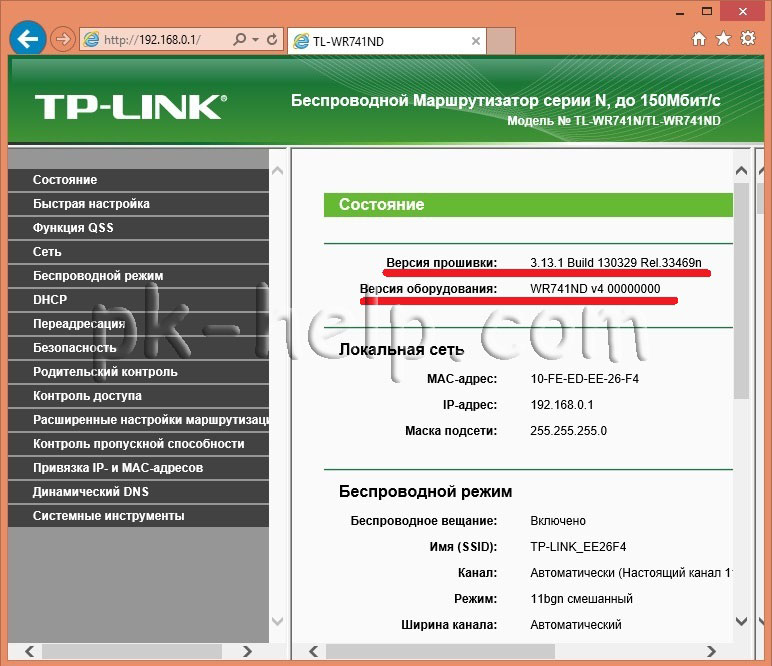
Task: Click the Локальная сеть section heading
Action: [x=401, y=349]
